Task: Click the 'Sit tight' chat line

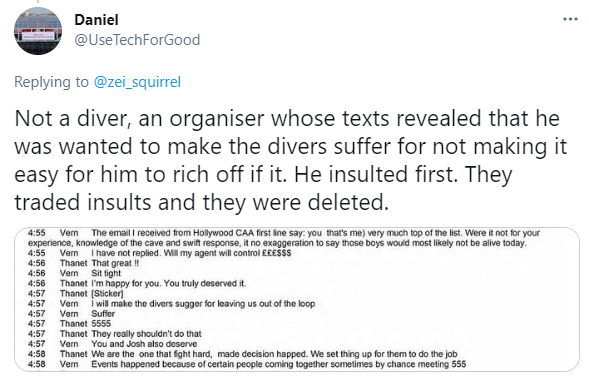Action: pyautogui.click(x=74, y=274)
